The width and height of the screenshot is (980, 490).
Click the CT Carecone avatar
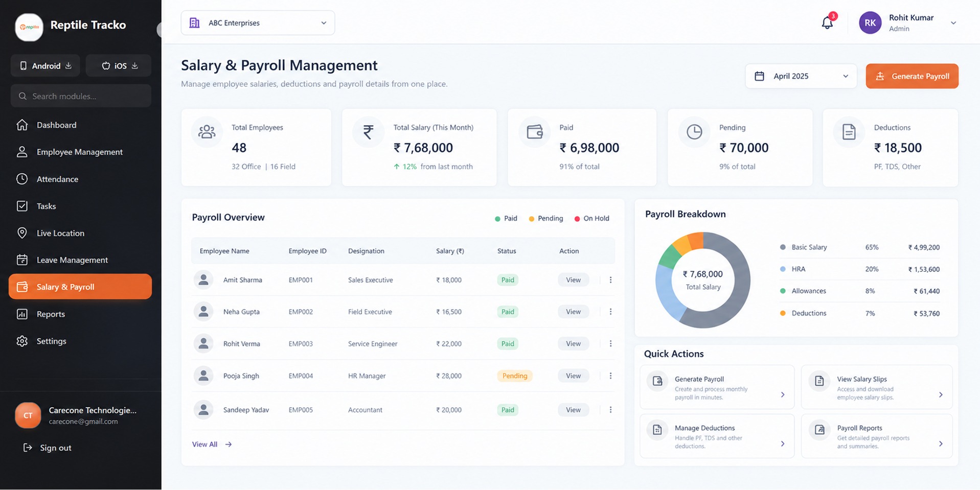[28, 415]
